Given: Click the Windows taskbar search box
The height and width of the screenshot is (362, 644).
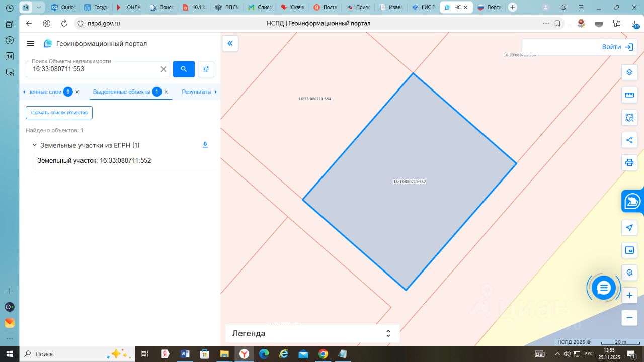Looking at the screenshot, I should [x=77, y=354].
